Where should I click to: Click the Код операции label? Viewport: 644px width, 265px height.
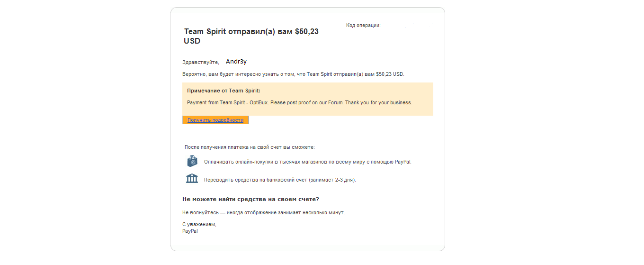[363, 25]
